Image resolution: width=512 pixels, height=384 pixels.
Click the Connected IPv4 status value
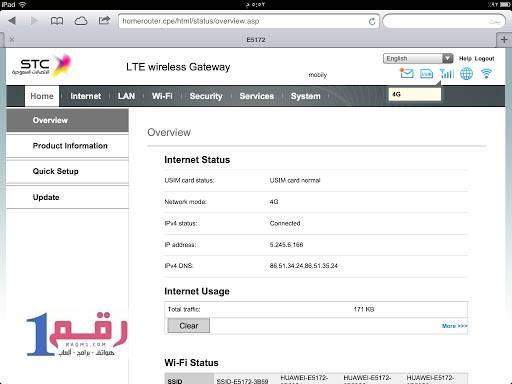pos(285,223)
